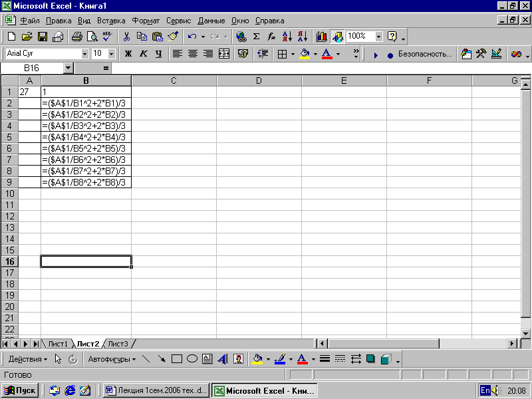Viewport: 532px width, 399px height.
Task: Undo the last action
Action: pyautogui.click(x=192, y=37)
